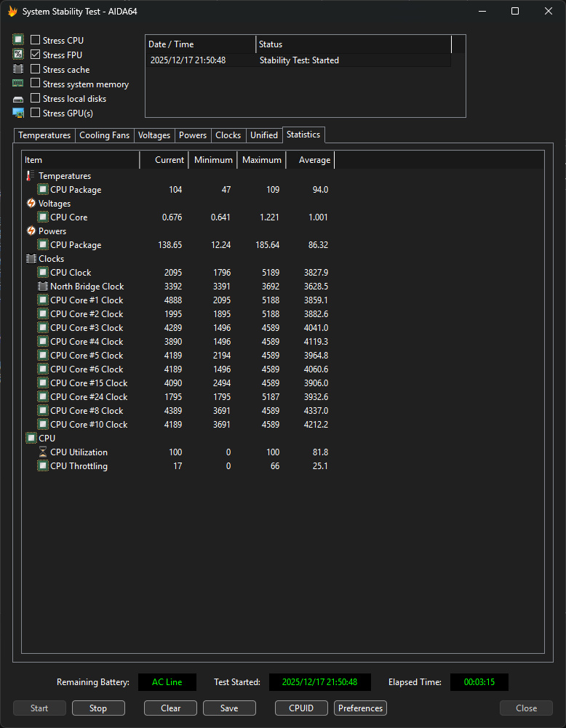Click the icon beside CPU Core #3 Clock
The image size is (566, 728).
(43, 327)
